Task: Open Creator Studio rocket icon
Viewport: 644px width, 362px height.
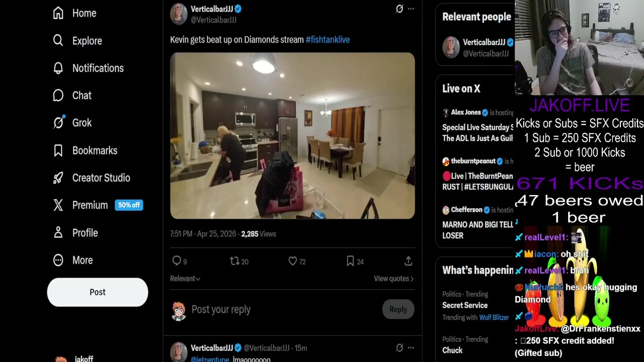Action: pos(58,178)
